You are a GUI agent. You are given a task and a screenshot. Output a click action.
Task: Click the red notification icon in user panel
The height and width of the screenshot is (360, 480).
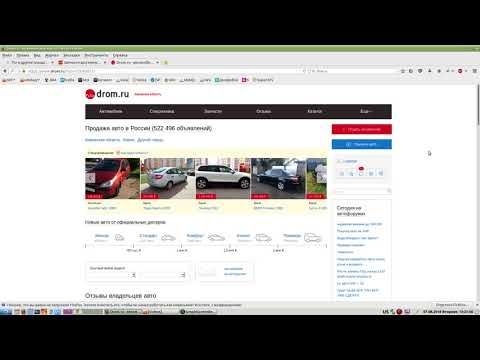tap(361, 169)
